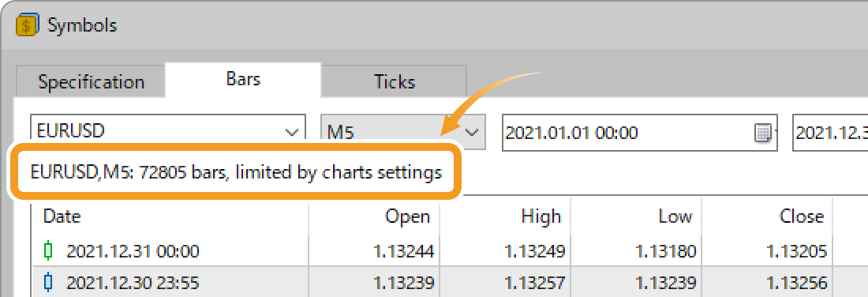Click green candle icon for 2021.12.31 00:00
This screenshot has height=297, width=868.
(x=49, y=251)
